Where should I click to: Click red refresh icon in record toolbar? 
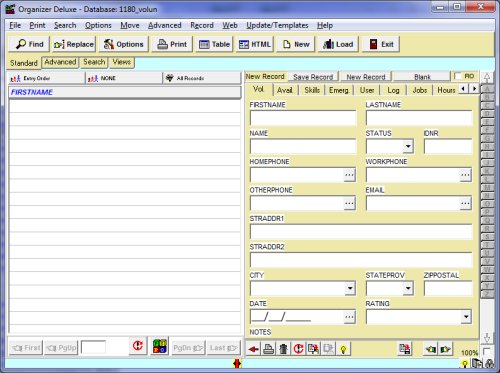298,349
